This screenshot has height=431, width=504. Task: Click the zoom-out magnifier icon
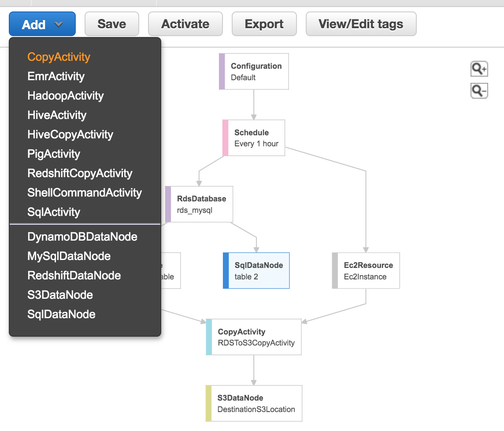(479, 90)
